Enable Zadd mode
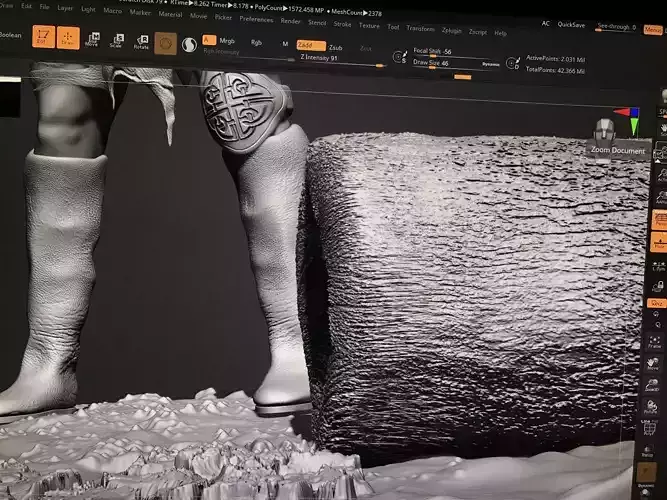Image resolution: width=667 pixels, height=500 pixels. (x=311, y=46)
